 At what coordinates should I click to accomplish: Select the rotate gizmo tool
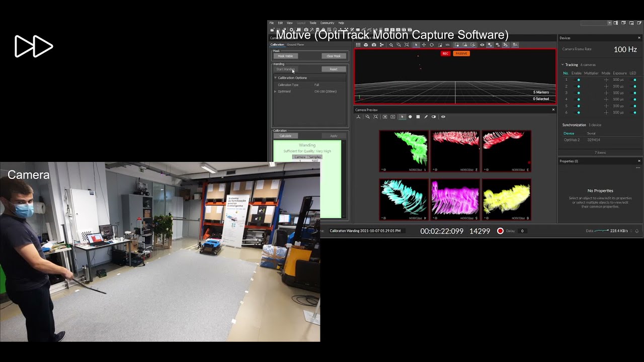(432, 45)
